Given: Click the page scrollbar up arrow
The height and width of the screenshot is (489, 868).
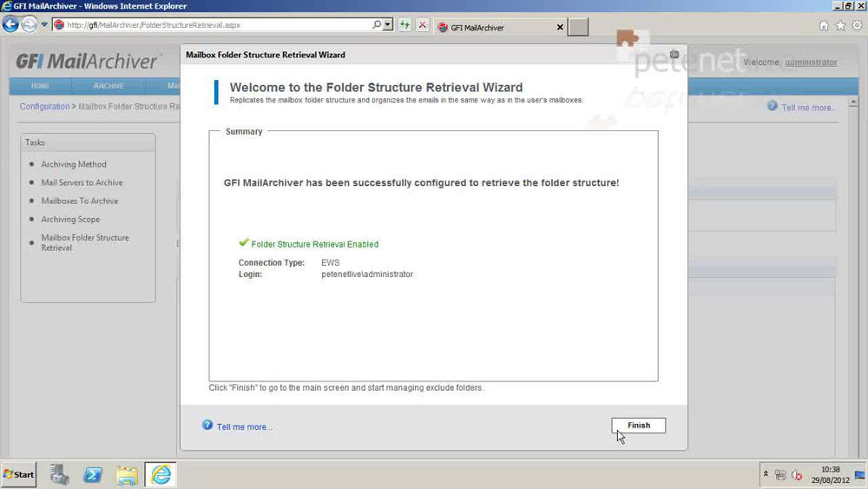Looking at the screenshot, I should pos(853,103).
